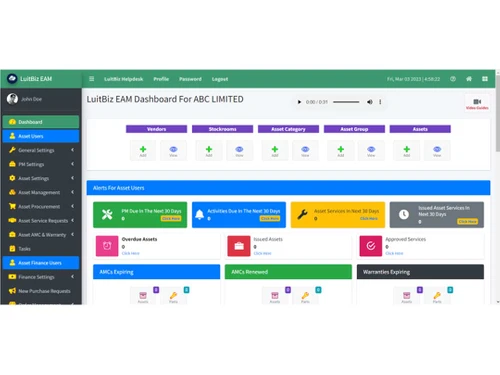Click Here link under Approved Services
This screenshot has height=375, width=500.
pos(394,253)
